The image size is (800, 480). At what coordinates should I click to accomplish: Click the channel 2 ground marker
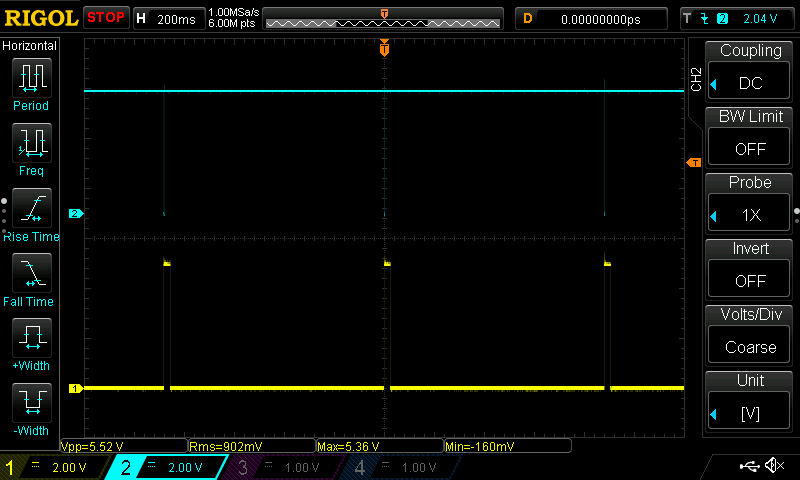[76, 214]
